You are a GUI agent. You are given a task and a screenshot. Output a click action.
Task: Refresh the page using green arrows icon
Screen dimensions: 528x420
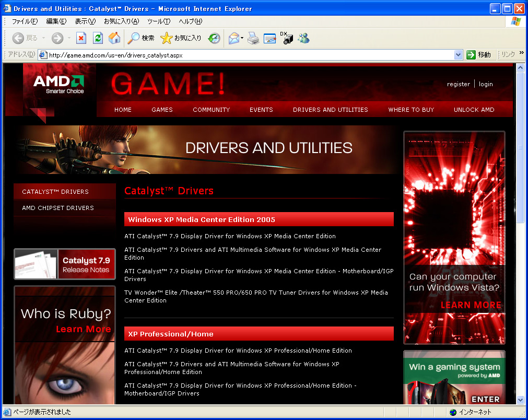tap(98, 38)
